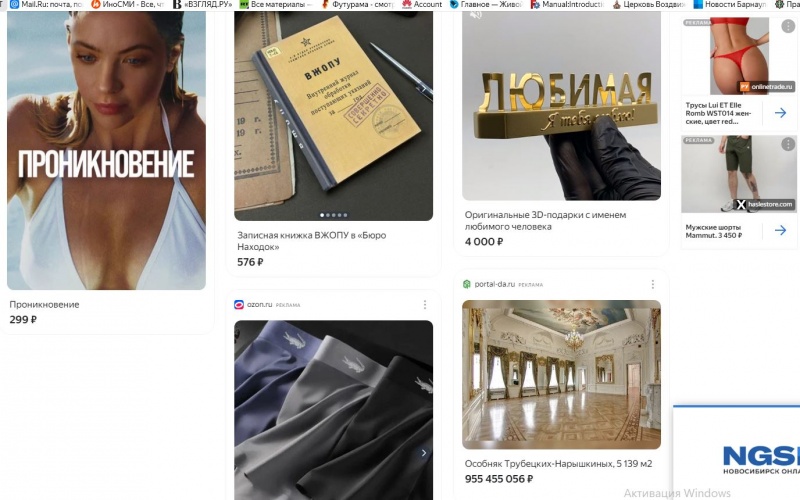
Task: Open the ИноСМИ bookmark
Action: [128, 4]
